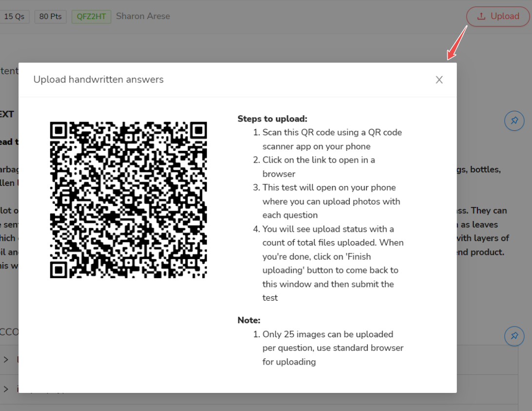Click the QFZ2HT code badge
This screenshot has height=411, width=532.
pos(91,16)
